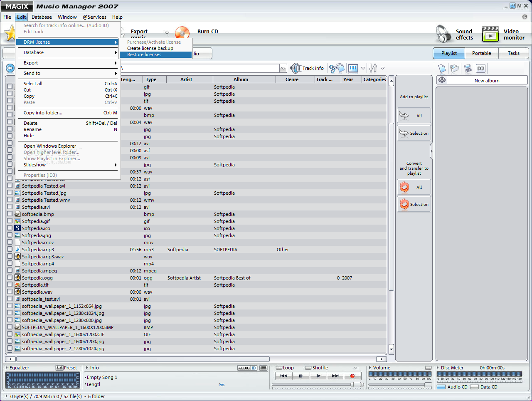Click the red record button
The image size is (532, 401).
pos(352,376)
